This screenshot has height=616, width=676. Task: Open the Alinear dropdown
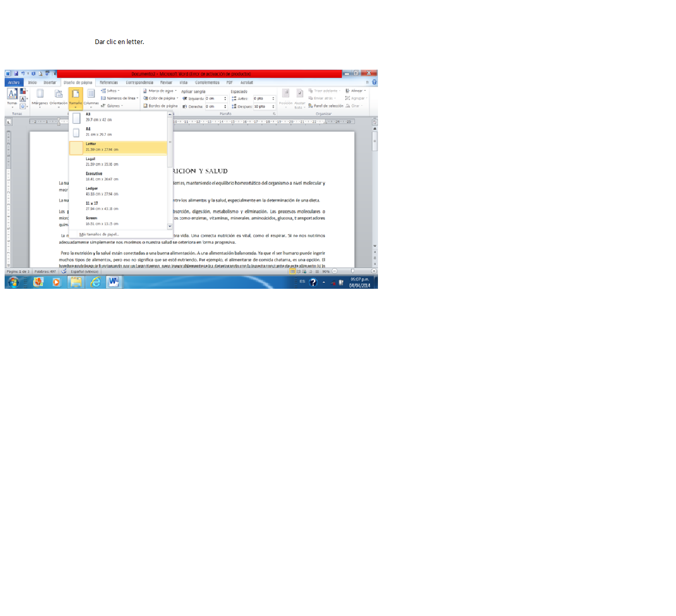point(355,91)
